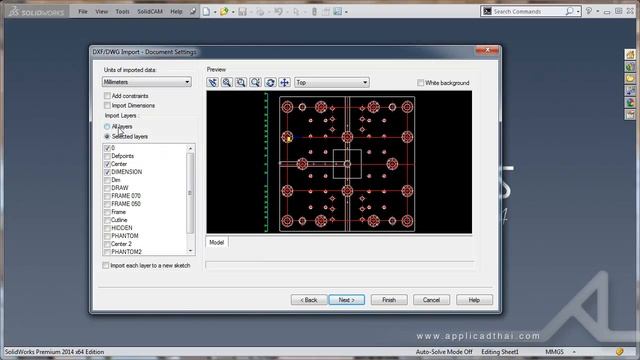The width and height of the screenshot is (640, 360).
Task: Open the SolidCAM menu
Action: [x=150, y=11]
